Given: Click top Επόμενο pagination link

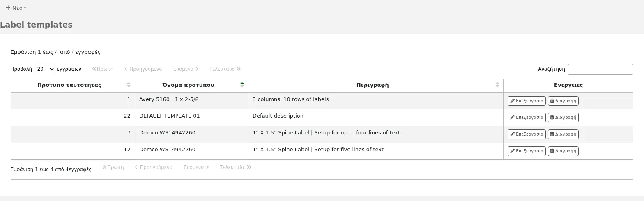Looking at the screenshot, I should pos(186,69).
